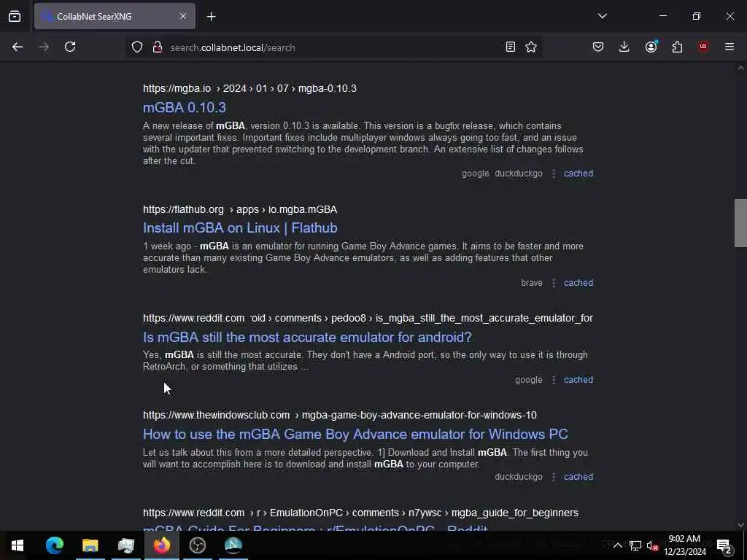Open network status tray icon
Image resolution: width=747 pixels, height=560 pixels.
[635, 545]
